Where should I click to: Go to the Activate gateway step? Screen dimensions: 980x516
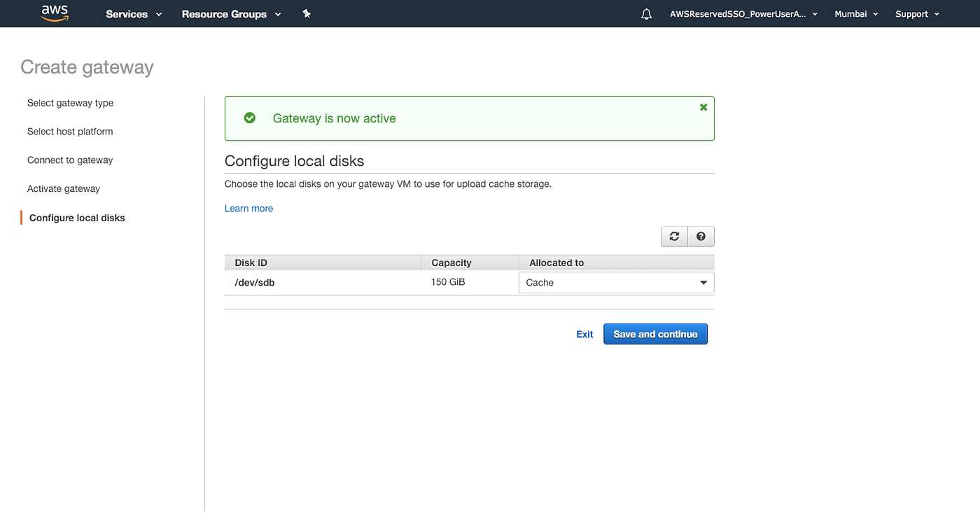63,188
